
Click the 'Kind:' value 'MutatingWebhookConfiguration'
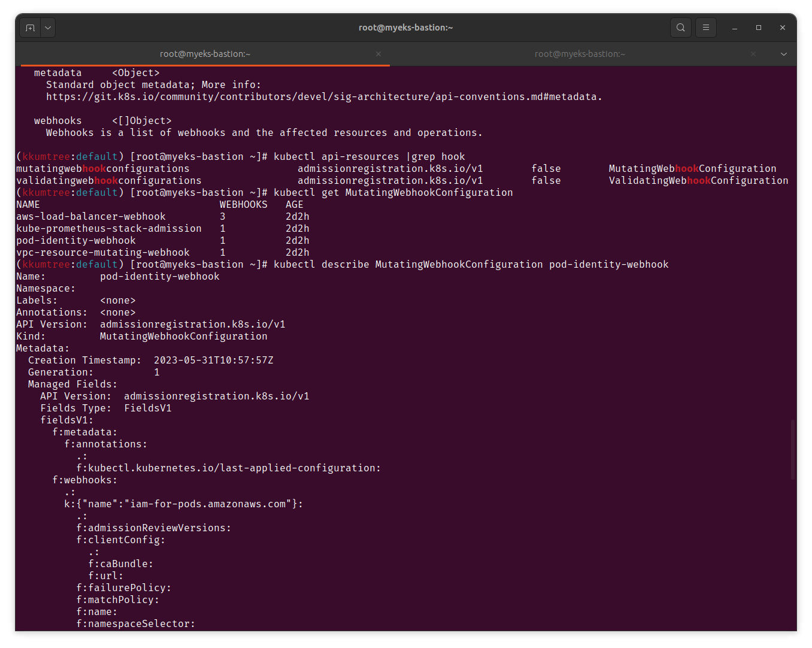[184, 337]
